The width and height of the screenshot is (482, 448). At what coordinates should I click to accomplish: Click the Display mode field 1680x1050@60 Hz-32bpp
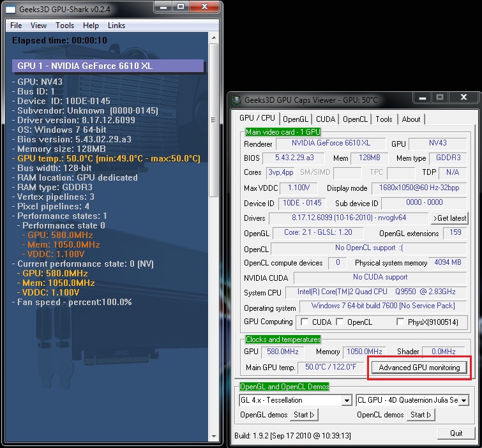pyautogui.click(x=419, y=188)
